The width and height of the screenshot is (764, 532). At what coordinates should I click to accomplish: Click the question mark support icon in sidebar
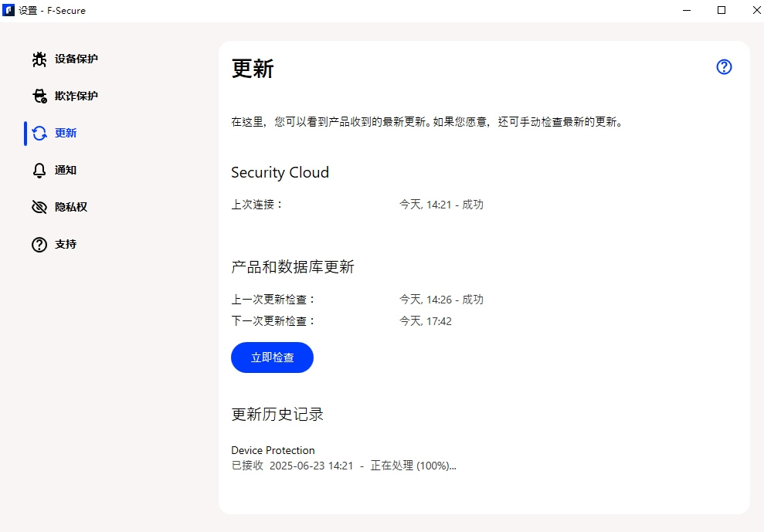(39, 245)
